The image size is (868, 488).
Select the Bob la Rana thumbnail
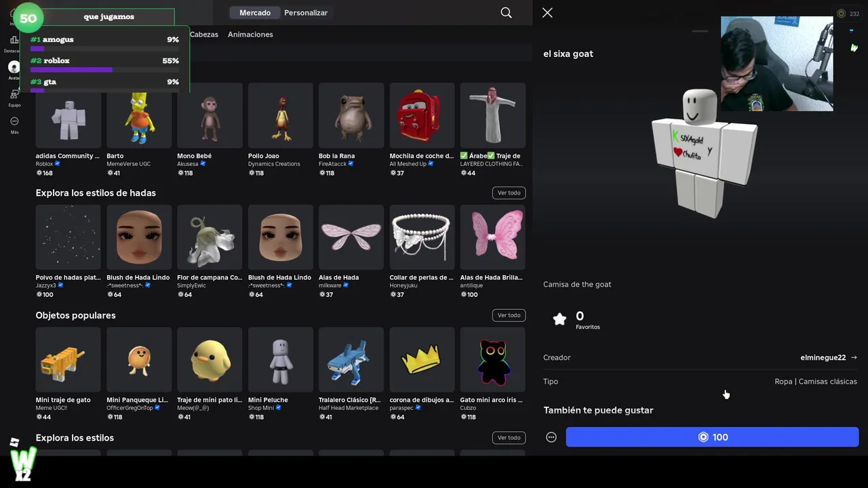[x=351, y=116]
